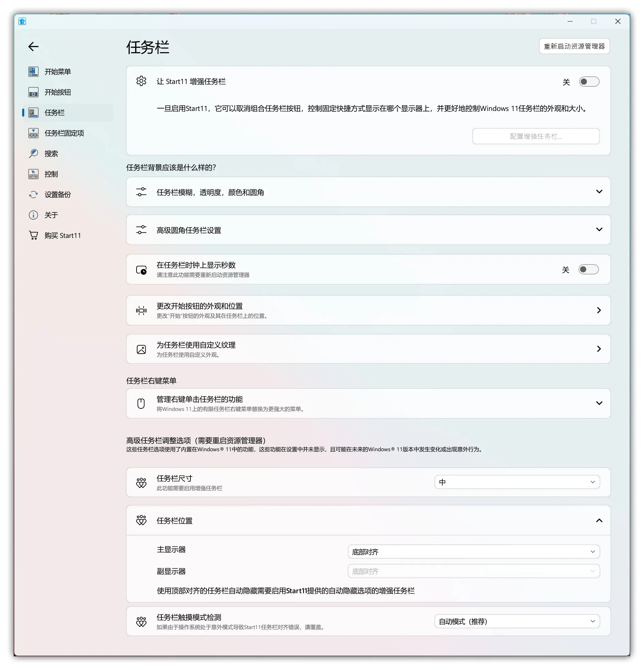Screen dimensions: 644x670
Task: Click the 搜索 magnifier icon
Action: point(33,154)
